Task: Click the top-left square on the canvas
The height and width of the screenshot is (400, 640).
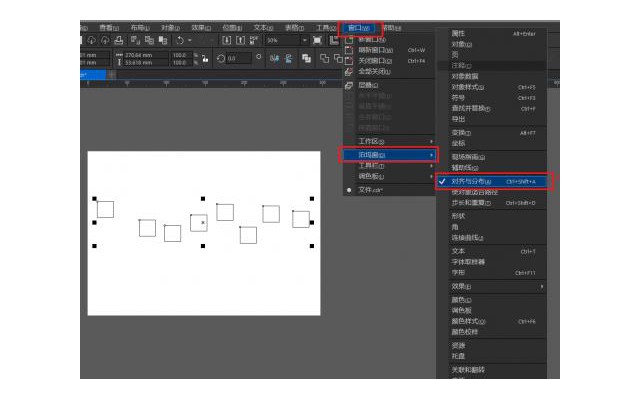Action: (x=105, y=209)
